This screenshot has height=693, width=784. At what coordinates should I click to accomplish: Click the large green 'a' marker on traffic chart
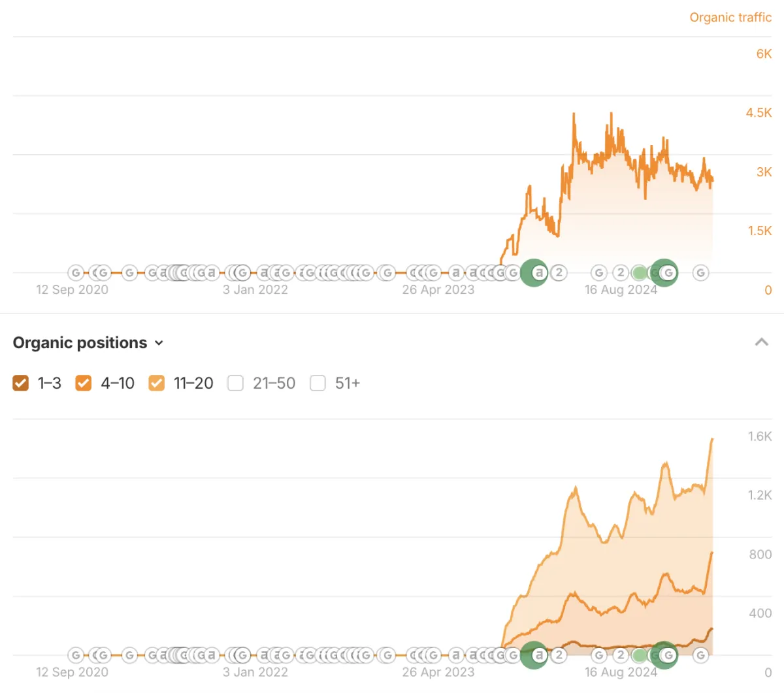click(x=538, y=272)
